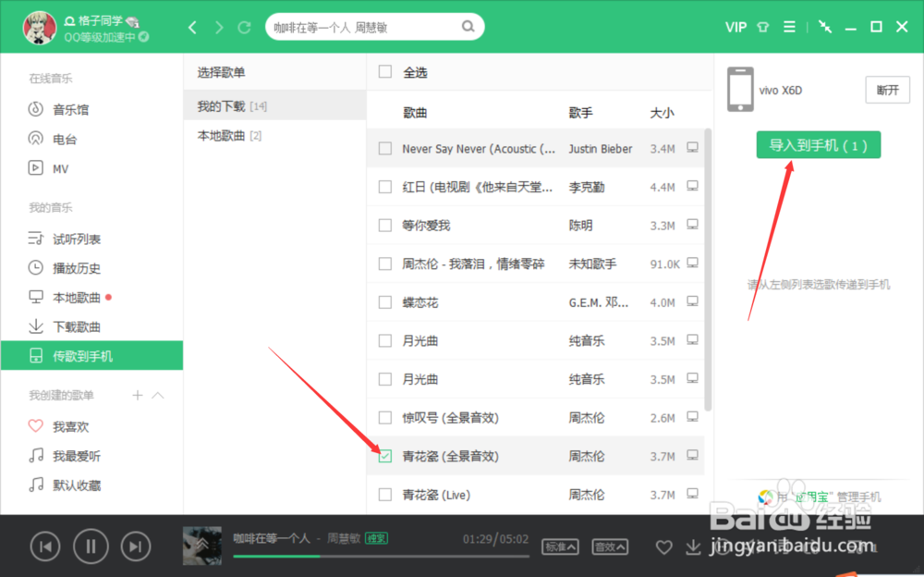Click 断开 disconnect button
This screenshot has width=924, height=577.
click(x=887, y=91)
